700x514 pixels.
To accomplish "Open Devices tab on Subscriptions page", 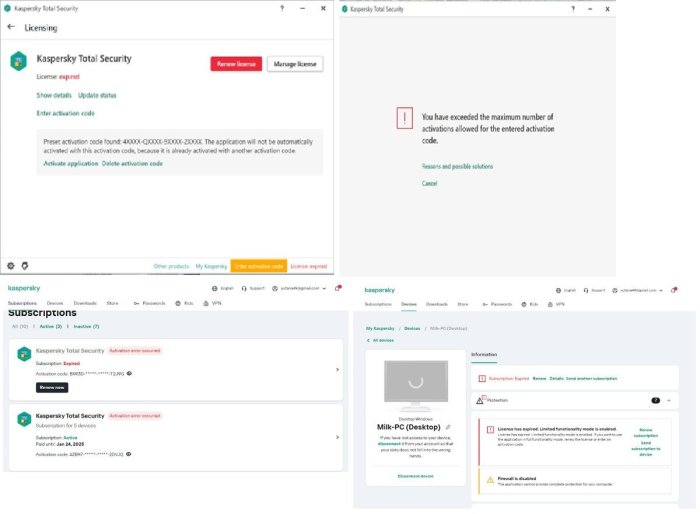I will click(x=55, y=303).
